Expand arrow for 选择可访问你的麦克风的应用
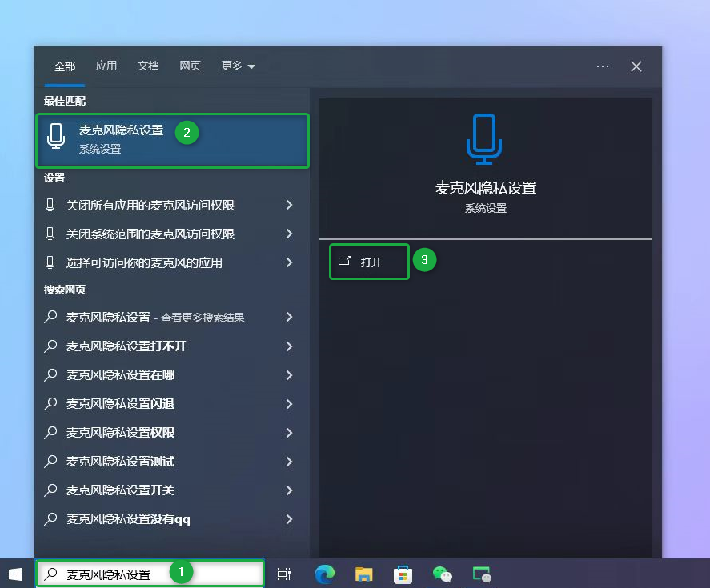 pyautogui.click(x=289, y=262)
